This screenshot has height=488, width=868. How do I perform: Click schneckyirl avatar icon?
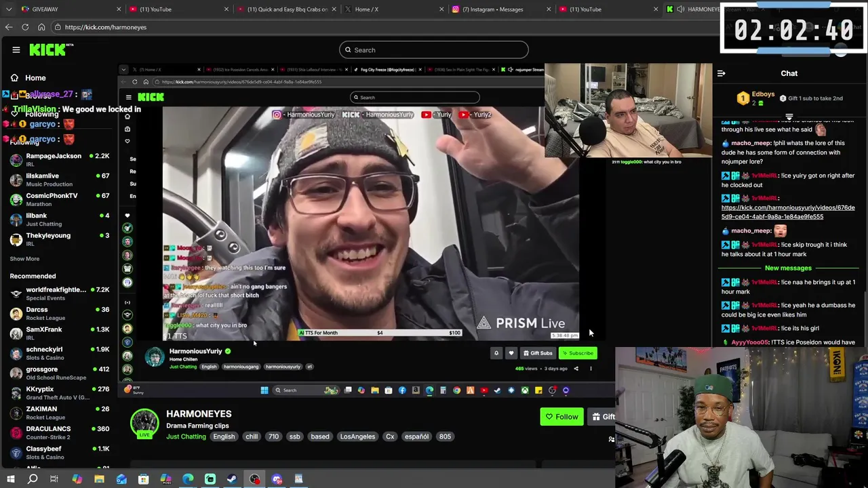point(16,353)
